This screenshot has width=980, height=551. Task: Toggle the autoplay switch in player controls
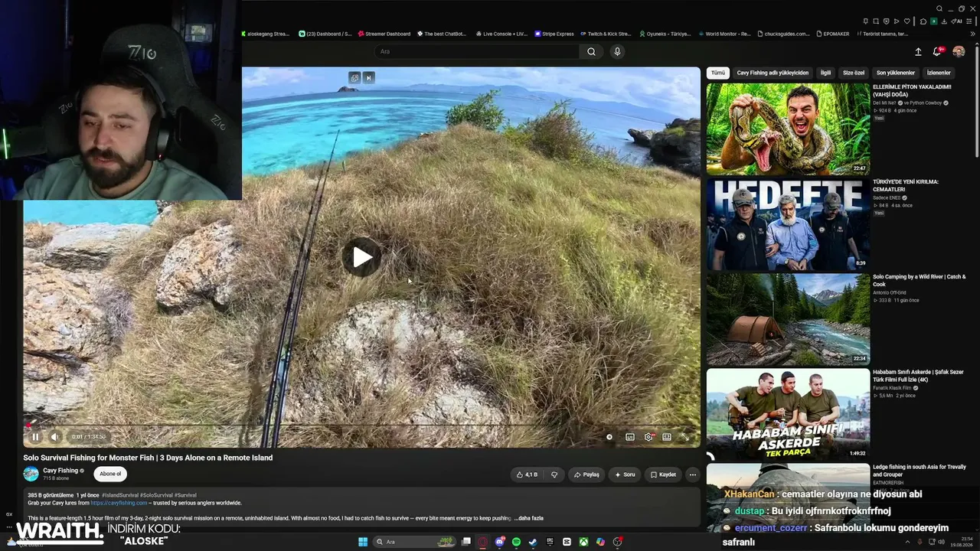coord(609,437)
